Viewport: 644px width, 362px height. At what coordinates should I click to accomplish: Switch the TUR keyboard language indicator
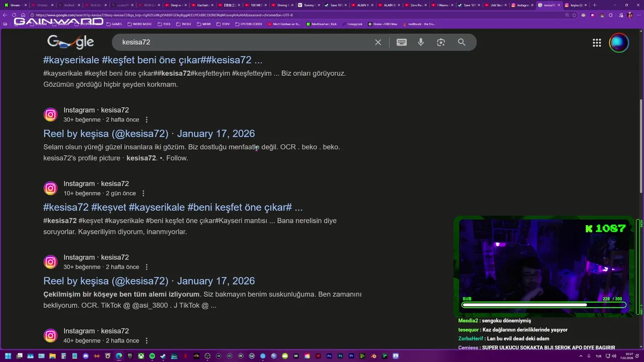pyautogui.click(x=598, y=356)
